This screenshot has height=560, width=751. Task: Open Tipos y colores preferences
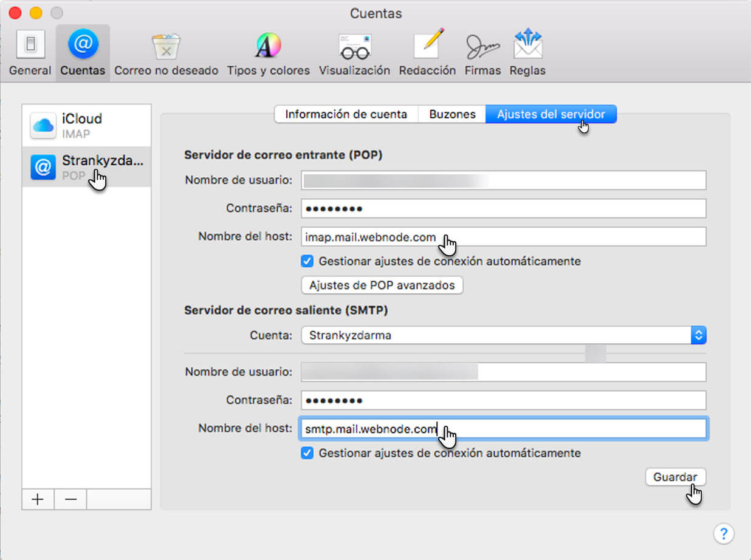[x=269, y=53]
